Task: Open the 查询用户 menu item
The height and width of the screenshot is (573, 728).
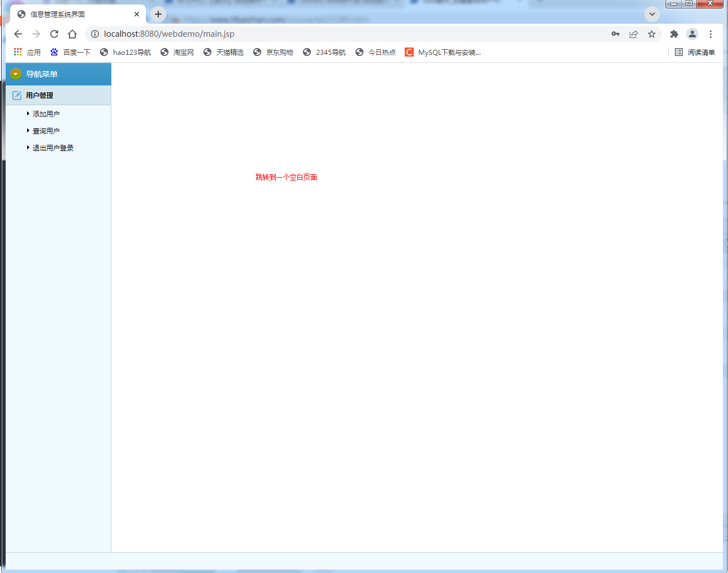Action: click(46, 131)
